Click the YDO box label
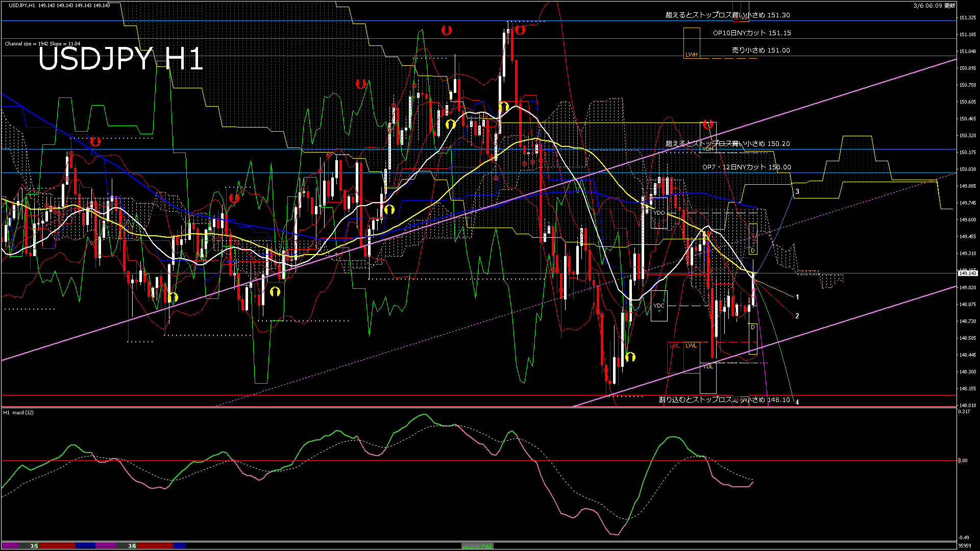The image size is (980, 551). (659, 213)
